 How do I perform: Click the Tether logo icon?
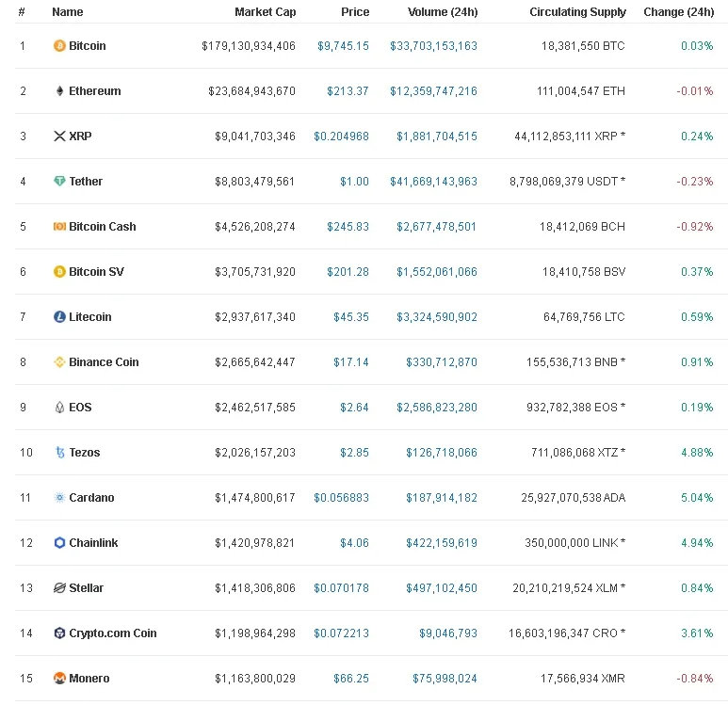click(x=59, y=181)
